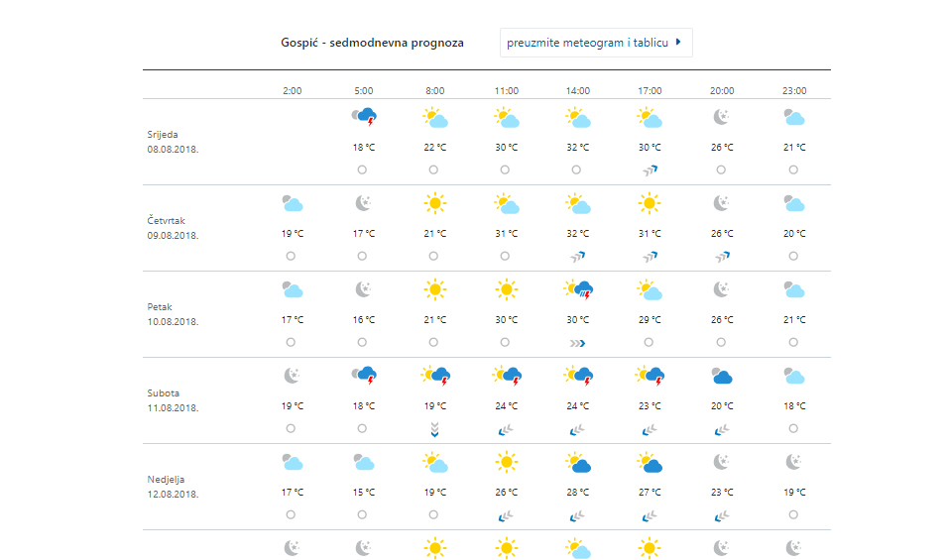Click the storm shower icon for Petak at 14:00
This screenshot has width=947, height=560.
point(578,290)
